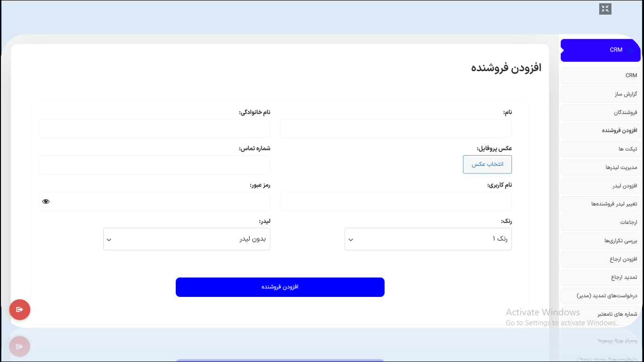The width and height of the screenshot is (644, 362).
Task: Open ارجاعات in the sidebar
Action: [600, 222]
